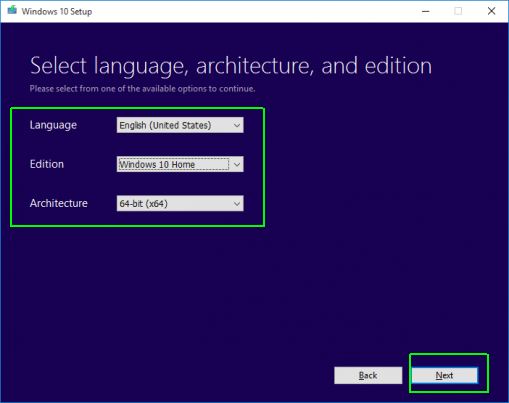The width and height of the screenshot is (509, 403).
Task: Select the 'English (United States)' text in Language
Action: (165, 125)
